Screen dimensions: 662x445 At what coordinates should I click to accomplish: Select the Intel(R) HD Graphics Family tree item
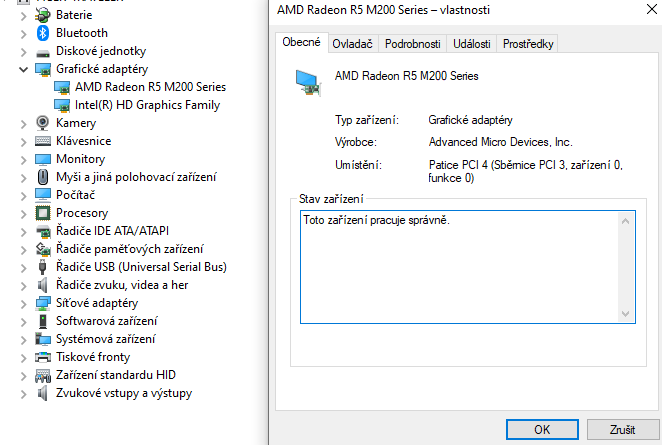147,105
